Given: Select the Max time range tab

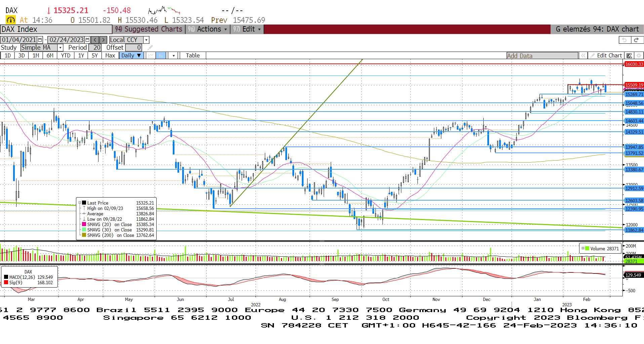Looking at the screenshot, I should click(x=110, y=55).
